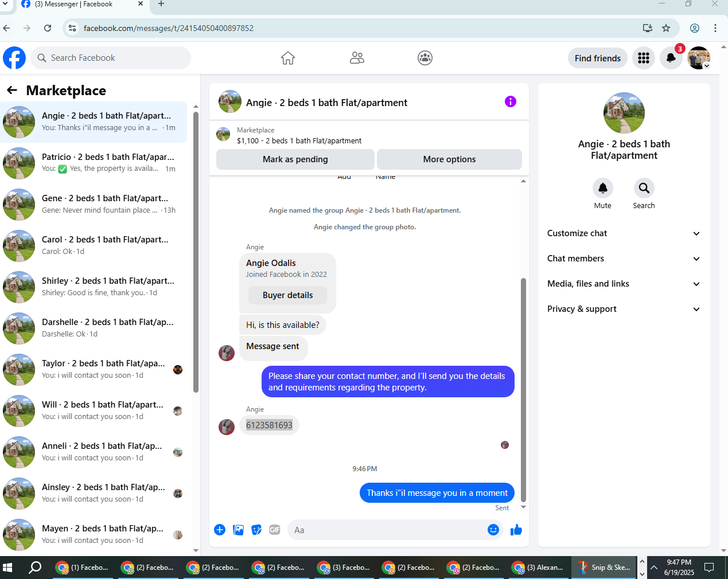Open browser tab search dropdown

pyautogui.click(x=5, y=4)
